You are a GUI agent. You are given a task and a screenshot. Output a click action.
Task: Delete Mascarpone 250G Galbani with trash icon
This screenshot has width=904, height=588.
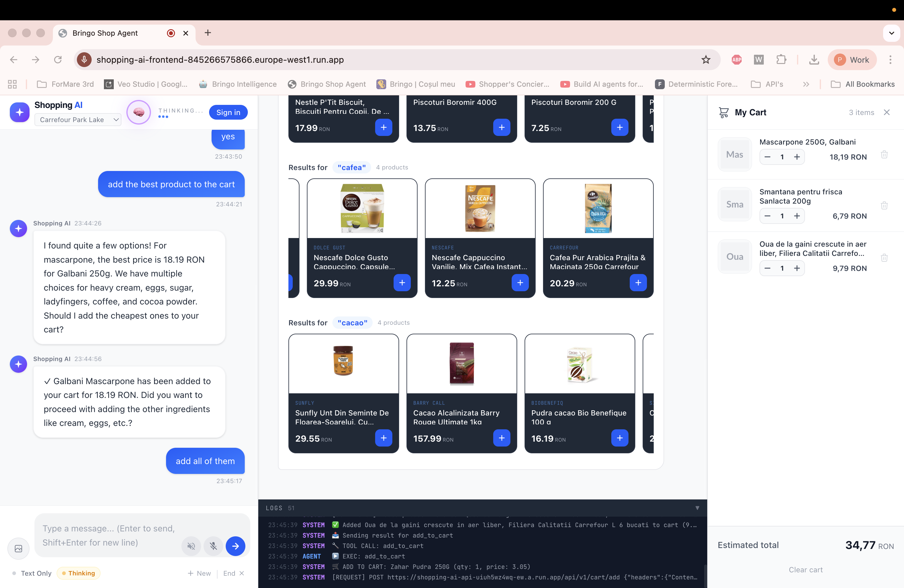pos(884,155)
